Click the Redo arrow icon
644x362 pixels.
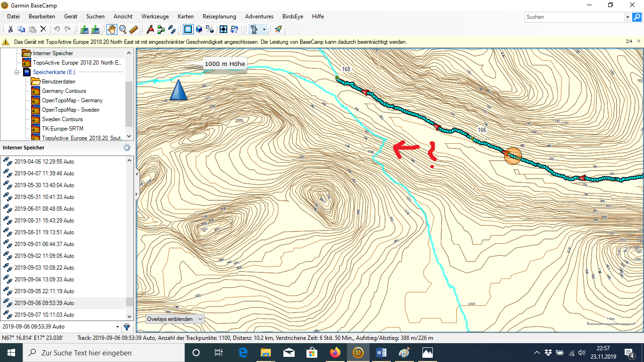[x=67, y=29]
